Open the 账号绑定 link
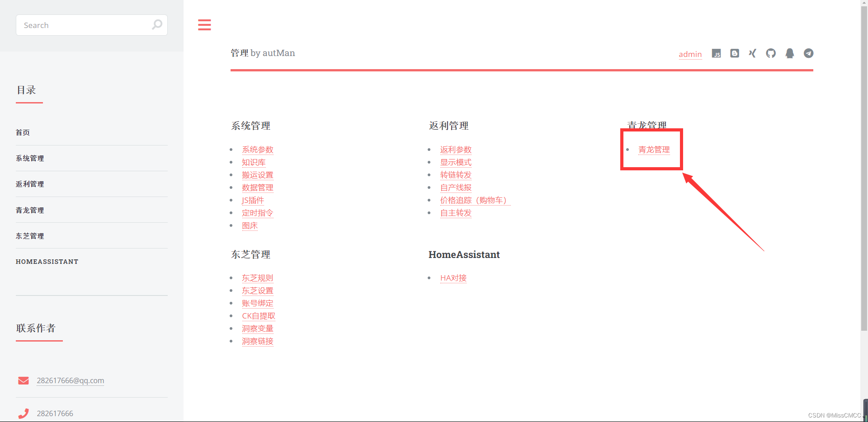The width and height of the screenshot is (868, 422). pos(258,303)
